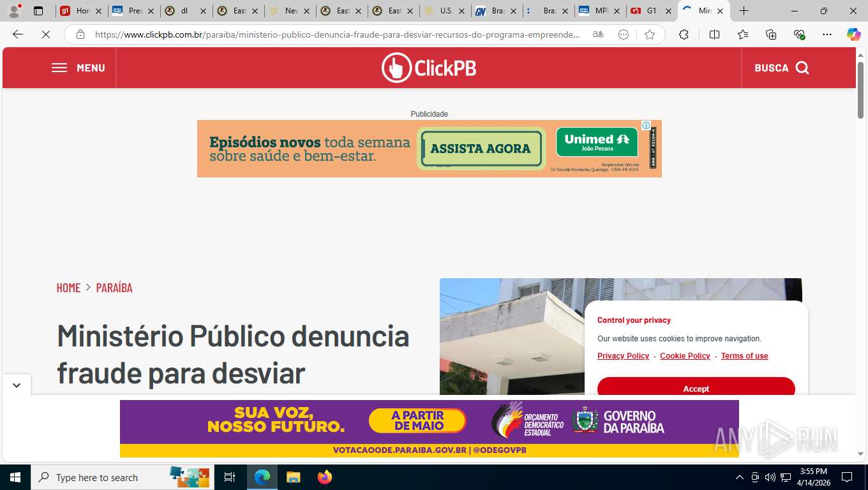
Task: Click the translate page icon
Action: click(x=598, y=34)
